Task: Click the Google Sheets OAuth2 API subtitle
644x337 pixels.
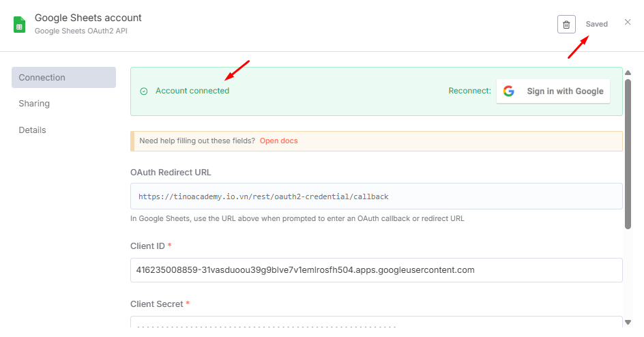Action: point(81,31)
